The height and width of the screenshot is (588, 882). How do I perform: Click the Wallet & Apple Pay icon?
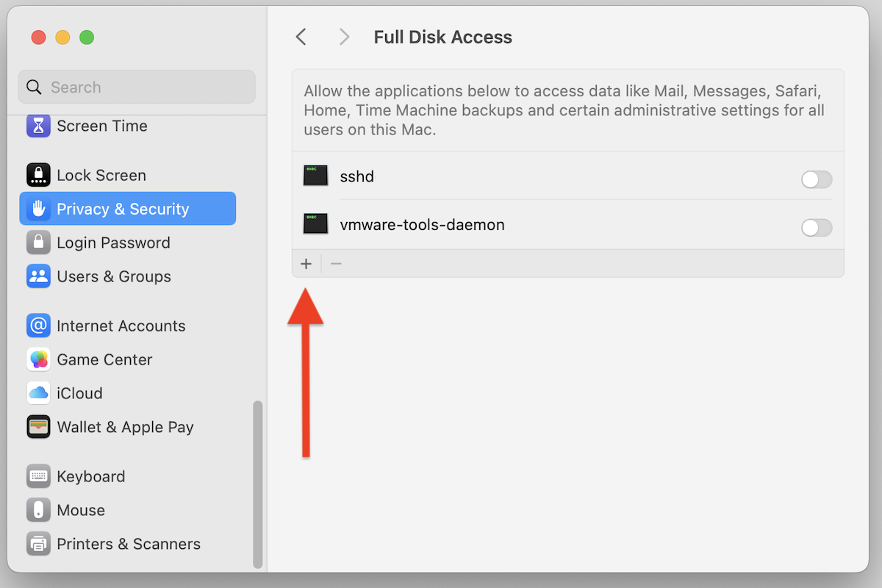(x=38, y=427)
